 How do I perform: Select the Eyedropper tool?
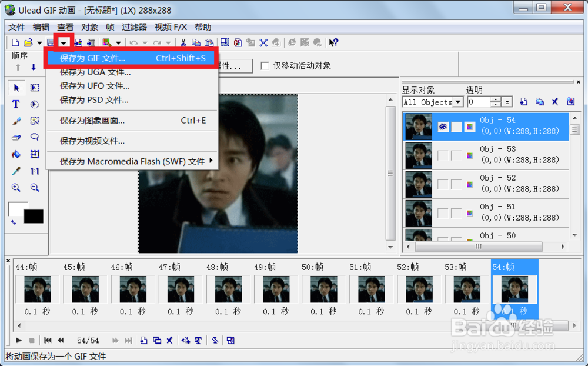(x=16, y=171)
